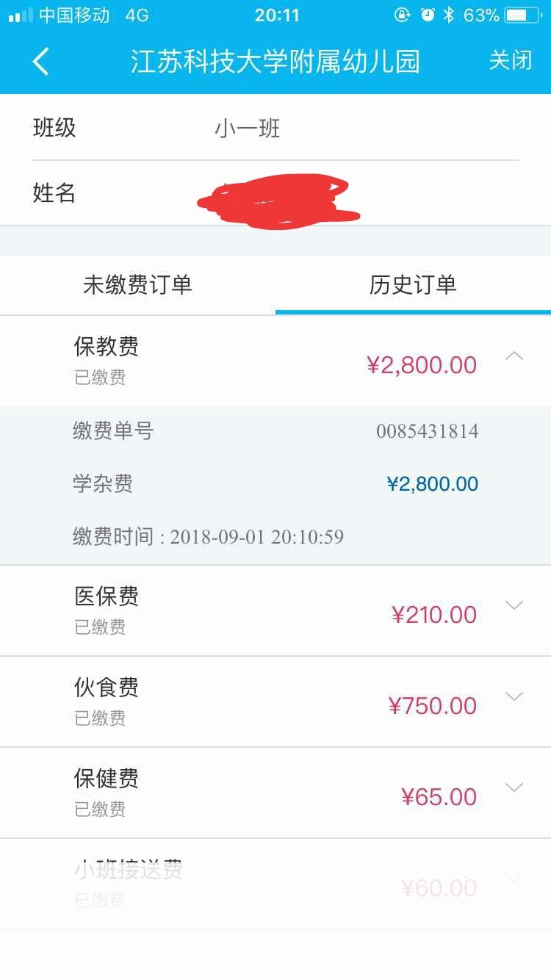Collapse the 保教费 order details

514,357
